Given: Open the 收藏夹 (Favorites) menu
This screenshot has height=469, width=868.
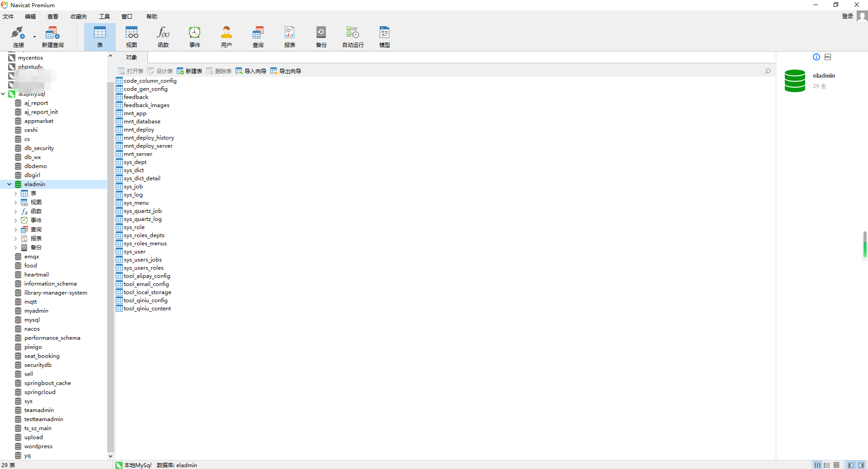Looking at the screenshot, I should coord(79,17).
